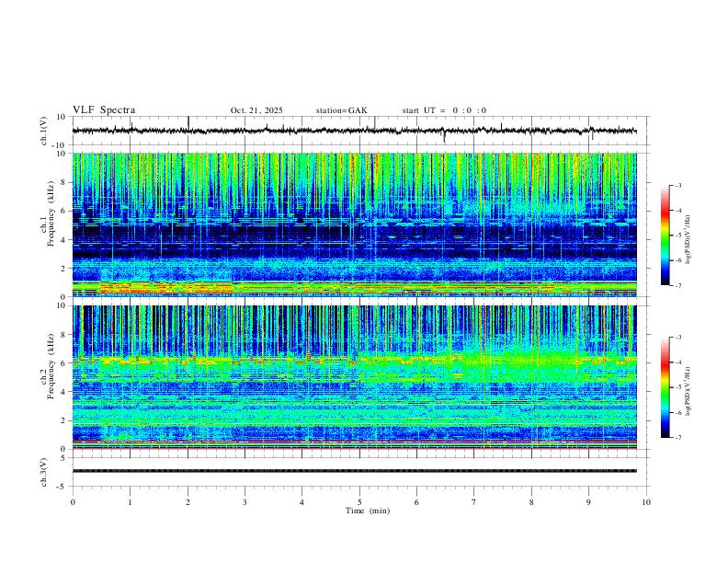Image resolution: width=728 pixels, height=563 pixels.
Task: Click time axis tick label "10"
Action: coord(646,502)
